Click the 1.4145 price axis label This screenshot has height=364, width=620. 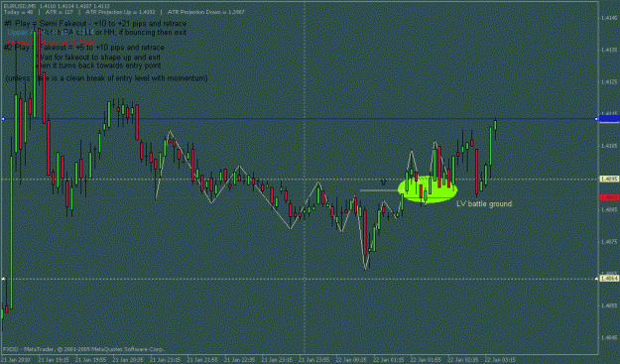tap(609, 18)
